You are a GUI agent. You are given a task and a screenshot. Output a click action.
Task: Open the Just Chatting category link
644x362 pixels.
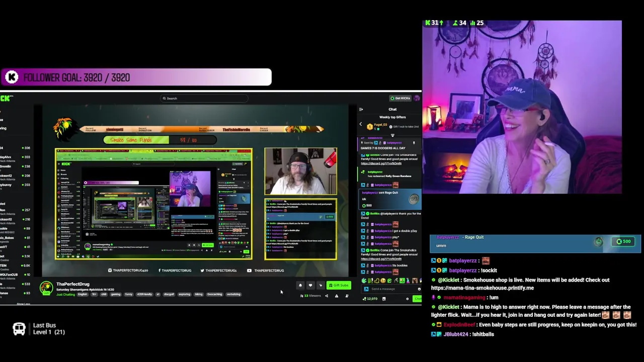tap(65, 294)
